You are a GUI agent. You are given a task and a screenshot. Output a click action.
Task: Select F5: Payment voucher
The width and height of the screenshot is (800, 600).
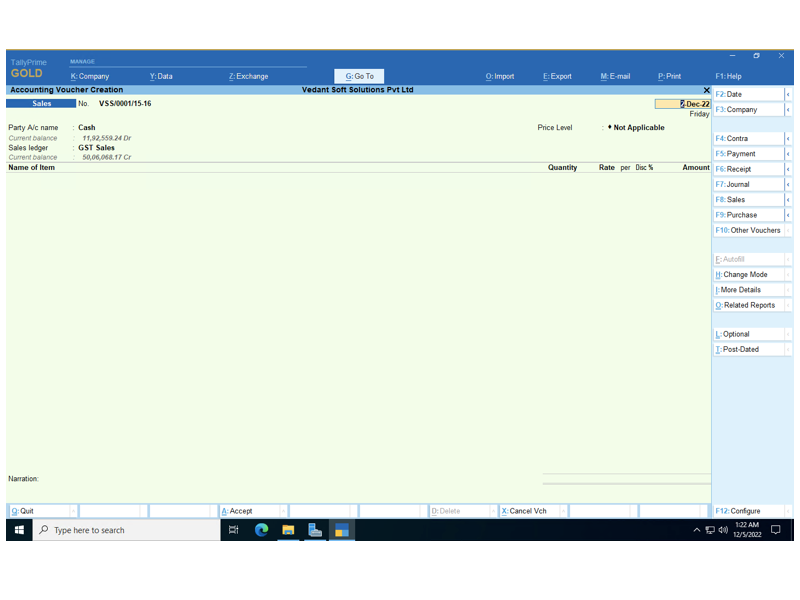tap(748, 154)
